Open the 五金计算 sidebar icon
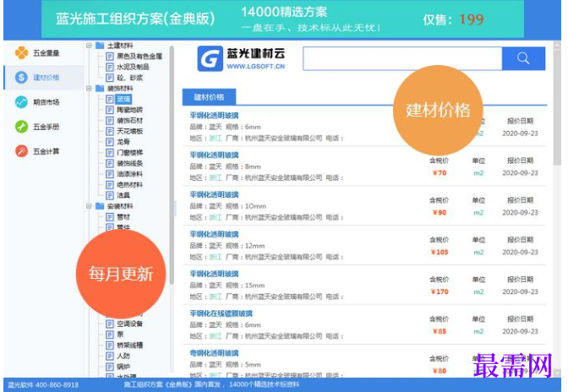Viewport: 568px width, 392px height. [21, 151]
